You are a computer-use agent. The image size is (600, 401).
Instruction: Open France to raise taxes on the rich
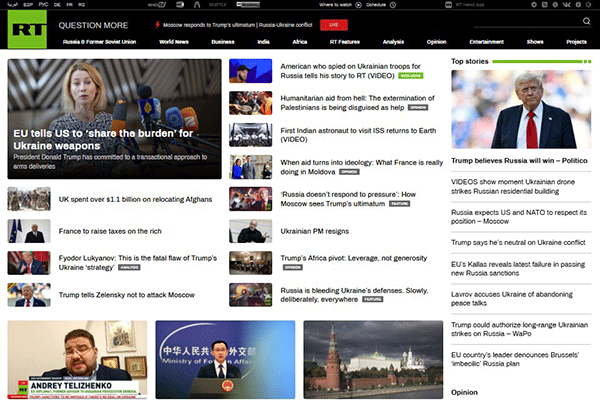click(110, 231)
